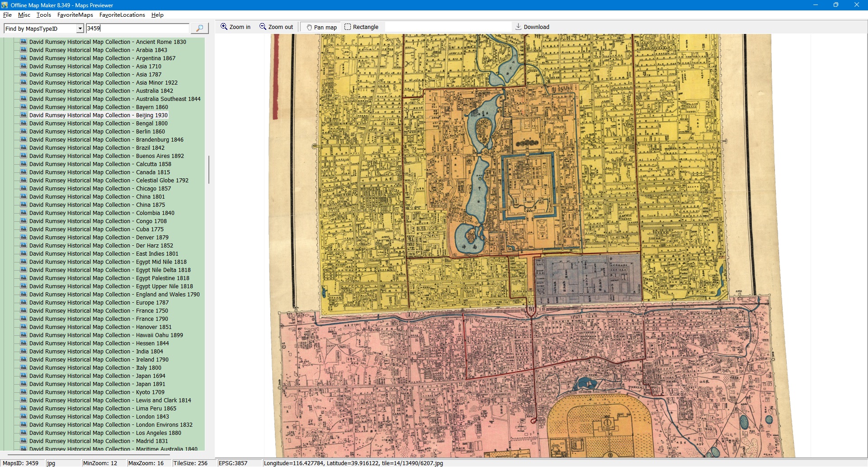Screen dimensions: 868x467
Task: Click the Download arrow icon
Action: pyautogui.click(x=519, y=27)
